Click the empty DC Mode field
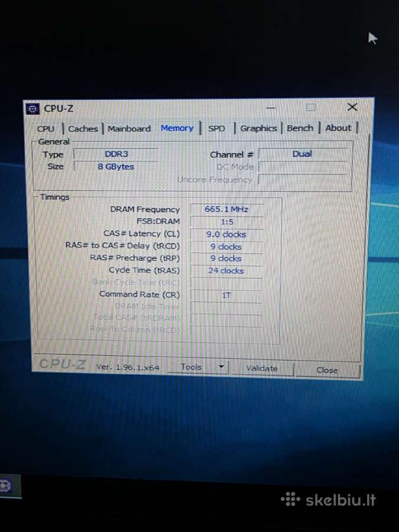 coord(302,167)
